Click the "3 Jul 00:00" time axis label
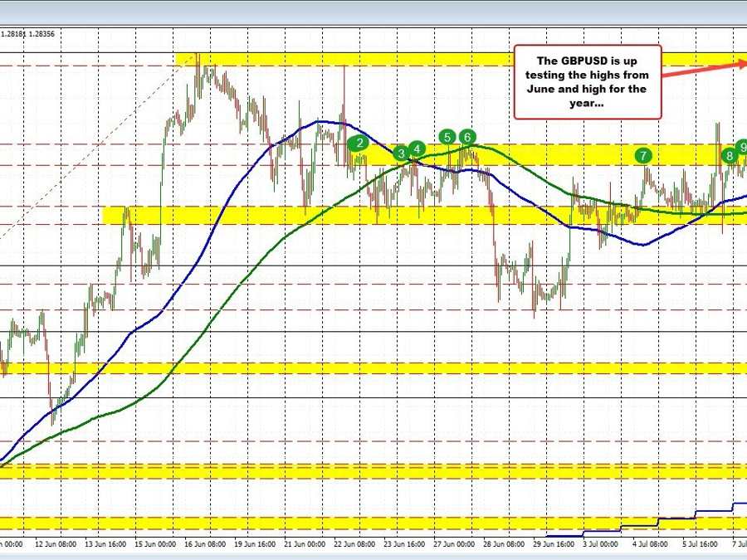 (x=602, y=543)
